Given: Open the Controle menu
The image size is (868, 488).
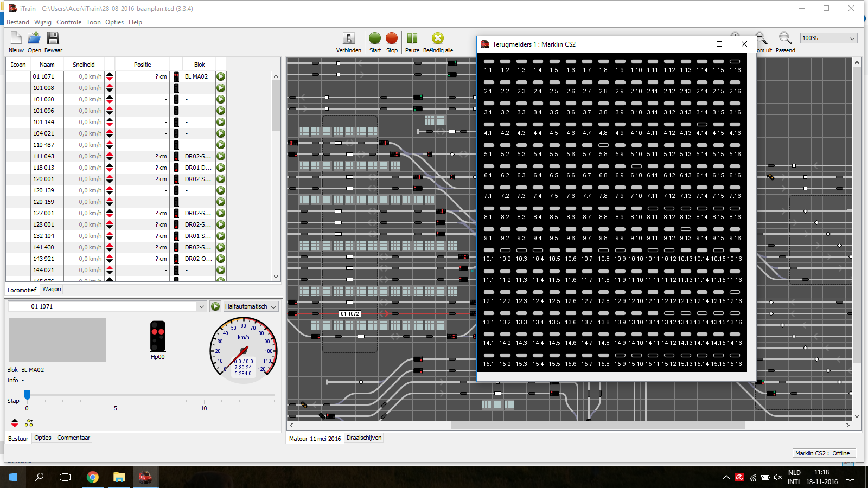Looking at the screenshot, I should click(69, 22).
